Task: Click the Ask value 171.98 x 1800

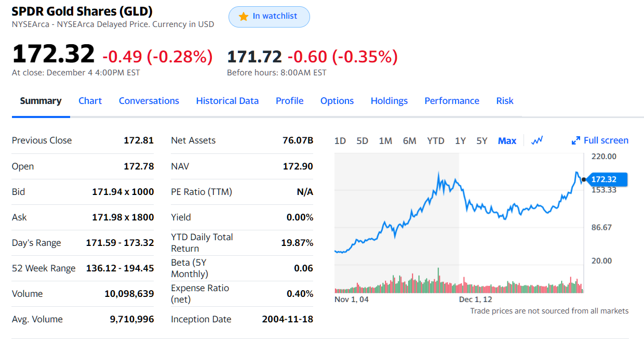Action: point(123,217)
